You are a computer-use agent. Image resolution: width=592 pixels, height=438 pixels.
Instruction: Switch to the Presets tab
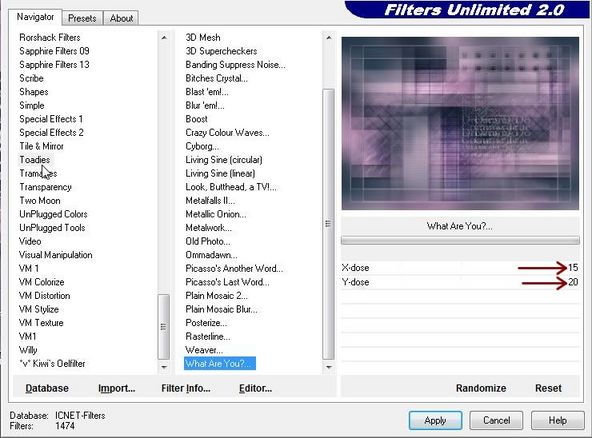point(82,18)
